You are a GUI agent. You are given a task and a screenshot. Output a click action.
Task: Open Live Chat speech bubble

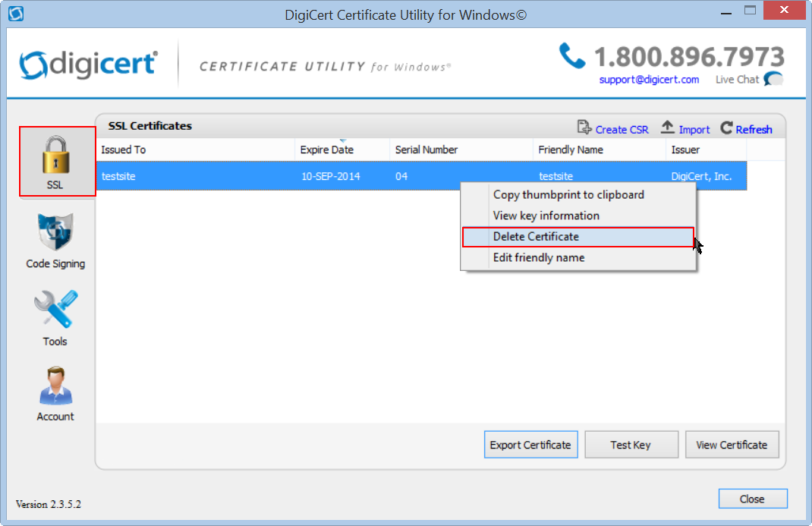pyautogui.click(x=773, y=79)
